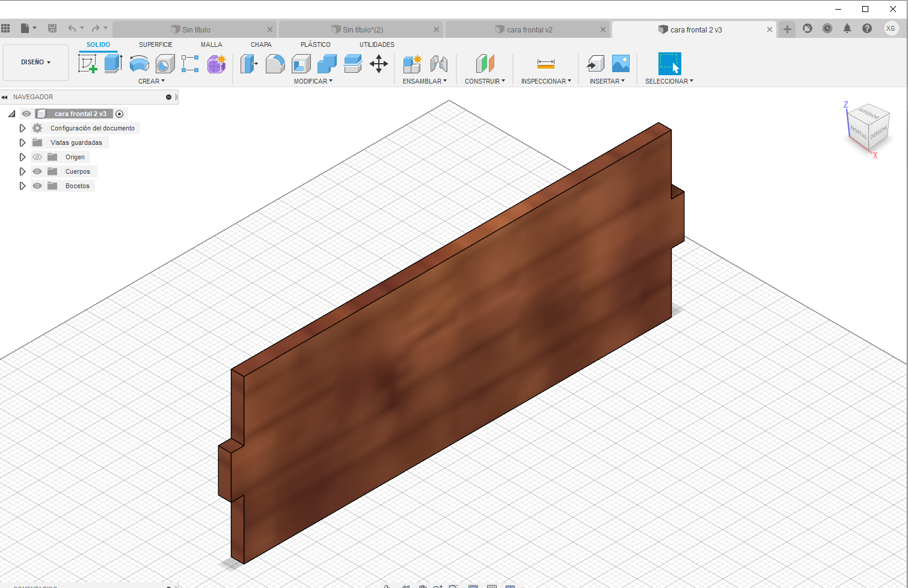This screenshot has height=588, width=908.
Task: Open the Help question mark menu
Action: (867, 28)
